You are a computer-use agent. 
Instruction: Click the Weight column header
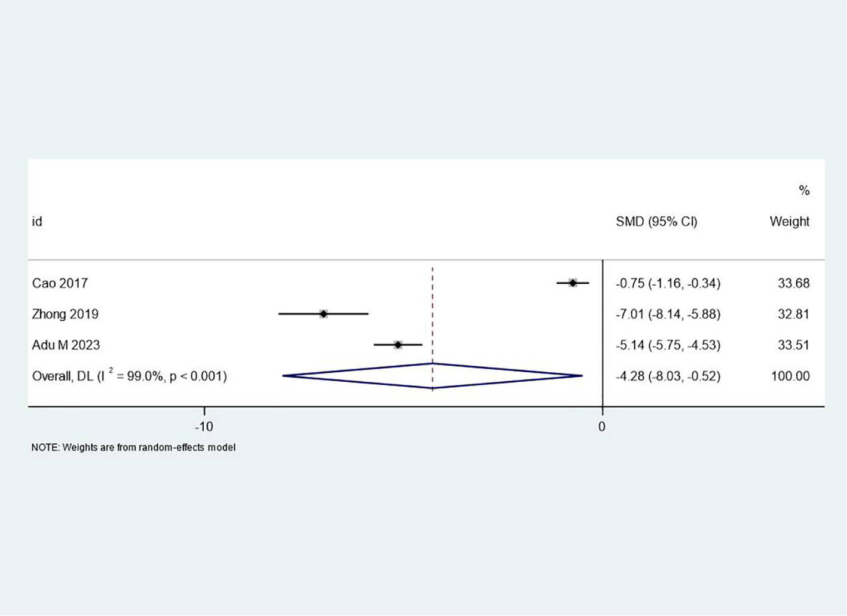(789, 222)
